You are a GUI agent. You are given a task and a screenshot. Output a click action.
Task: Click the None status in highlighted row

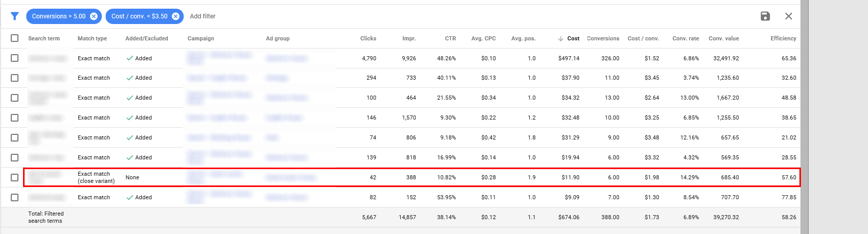coord(132,177)
